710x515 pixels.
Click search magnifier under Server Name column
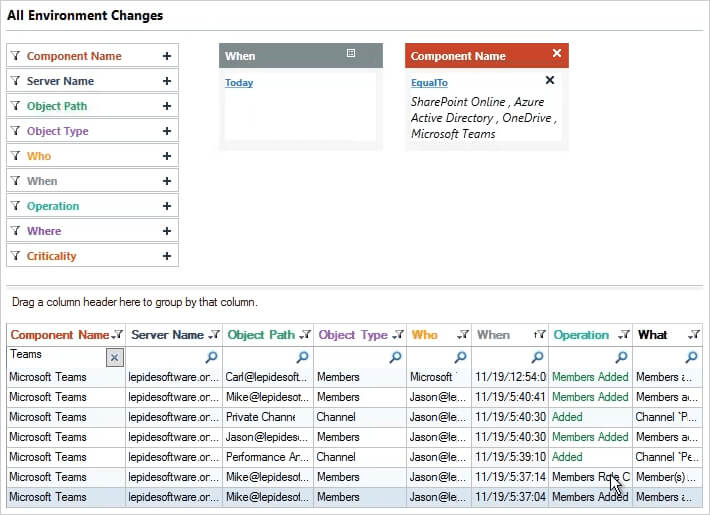click(x=211, y=357)
